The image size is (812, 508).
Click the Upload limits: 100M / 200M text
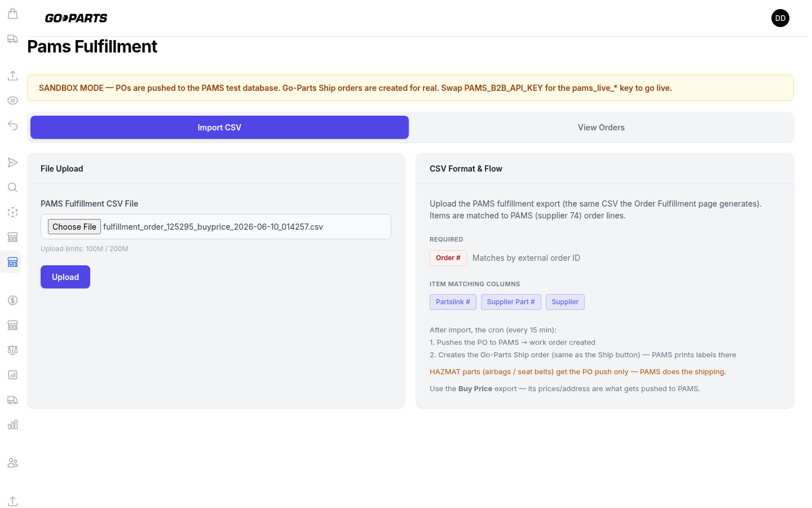85,249
